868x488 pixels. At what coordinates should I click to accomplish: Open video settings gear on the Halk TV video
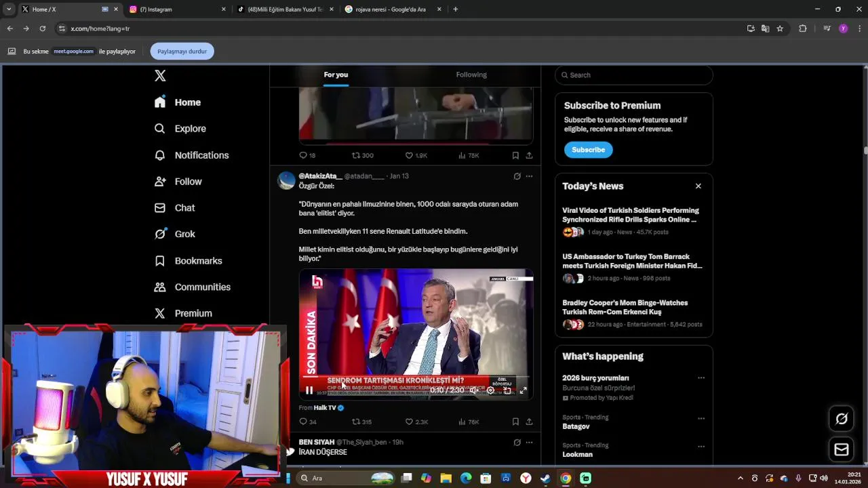point(490,390)
